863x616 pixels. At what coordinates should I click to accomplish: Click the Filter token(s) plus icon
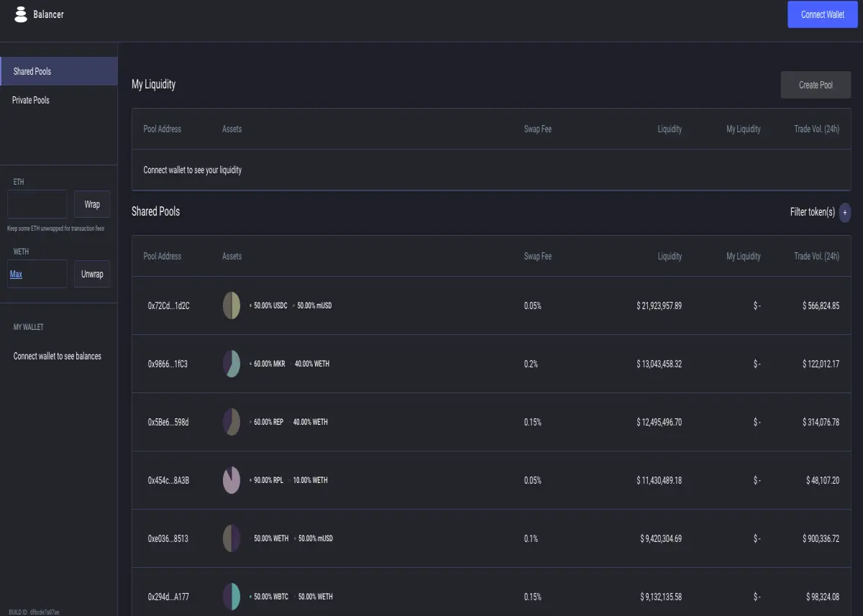(x=845, y=212)
